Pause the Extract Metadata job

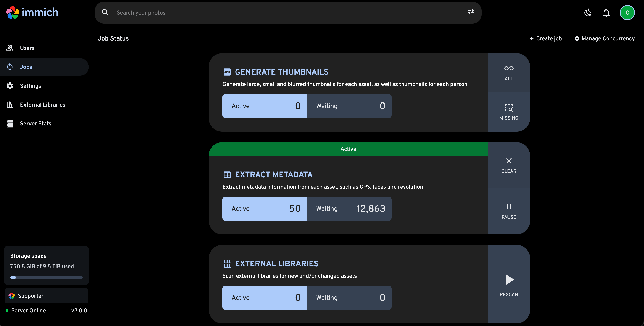tap(509, 211)
